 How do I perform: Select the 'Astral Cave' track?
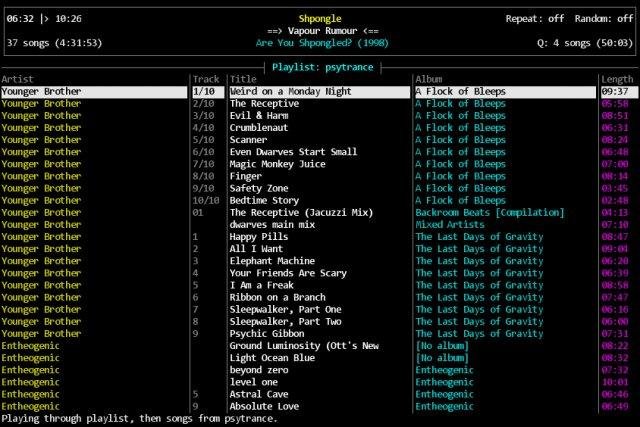[259, 394]
